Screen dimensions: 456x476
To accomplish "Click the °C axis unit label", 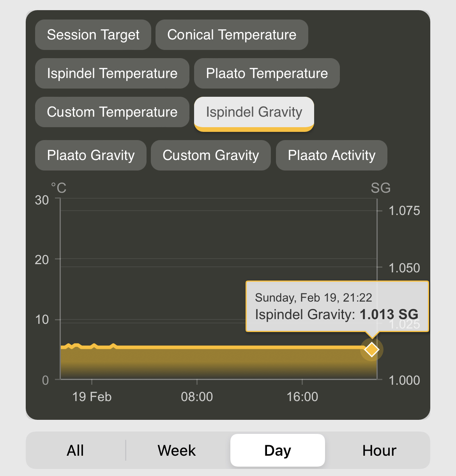I will [x=58, y=188].
